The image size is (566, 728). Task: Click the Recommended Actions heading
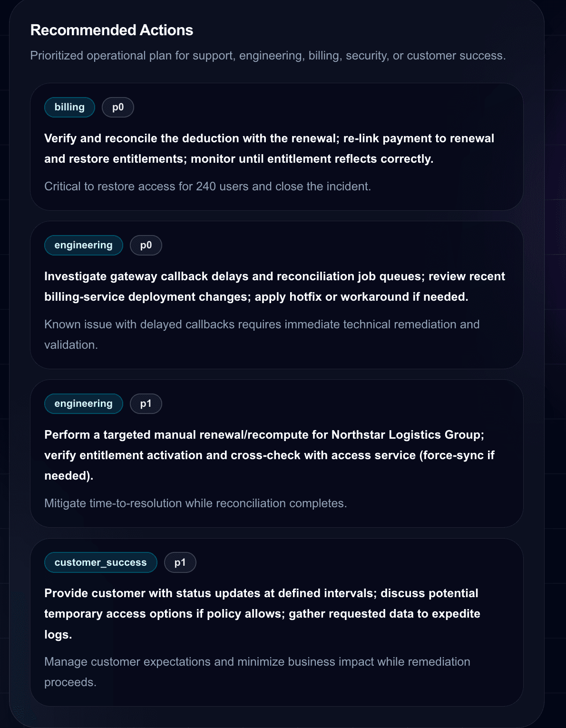click(x=112, y=30)
